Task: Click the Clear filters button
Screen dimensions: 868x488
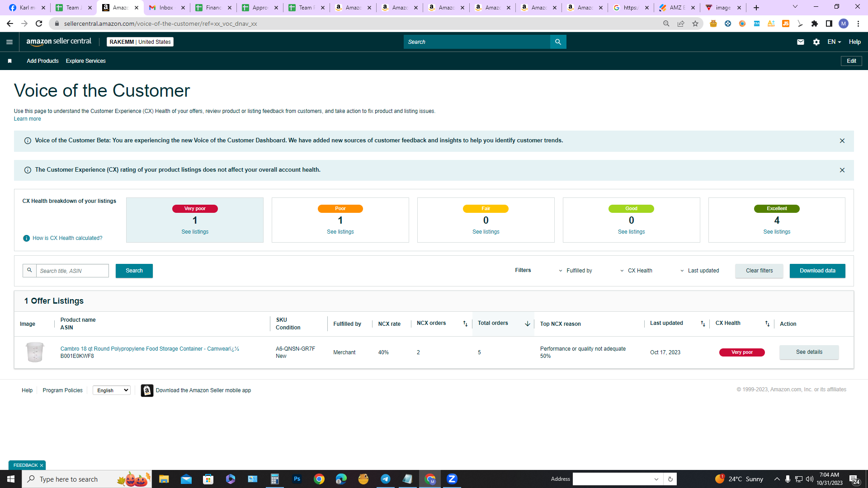Action: 759,271
